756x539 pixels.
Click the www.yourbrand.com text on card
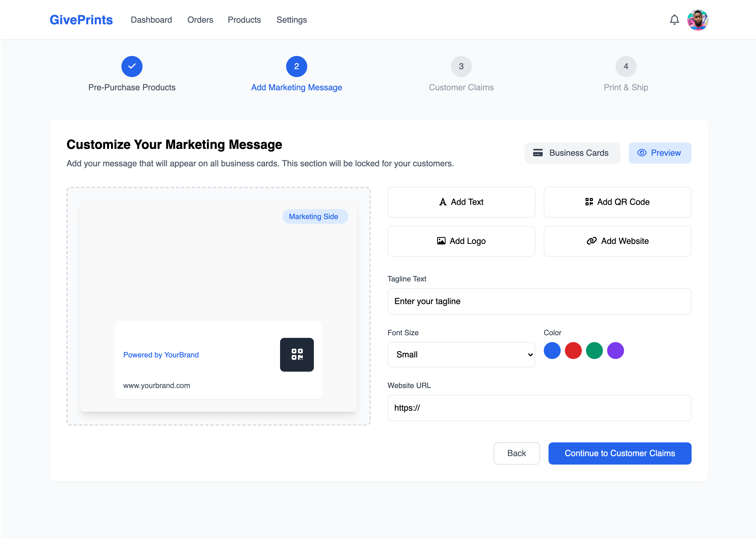pos(157,385)
